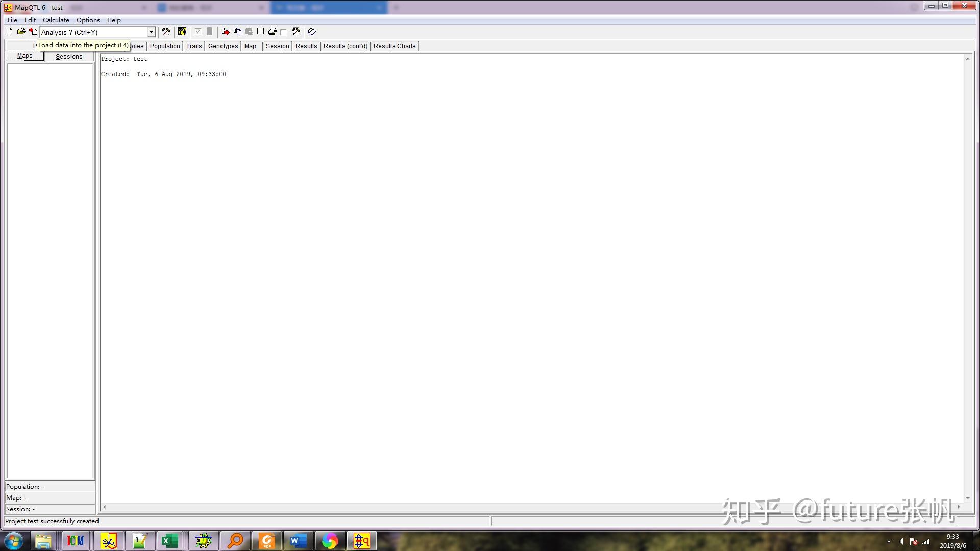This screenshot has height=551, width=980.
Task: Click the red arrow export icon
Action: point(225,32)
